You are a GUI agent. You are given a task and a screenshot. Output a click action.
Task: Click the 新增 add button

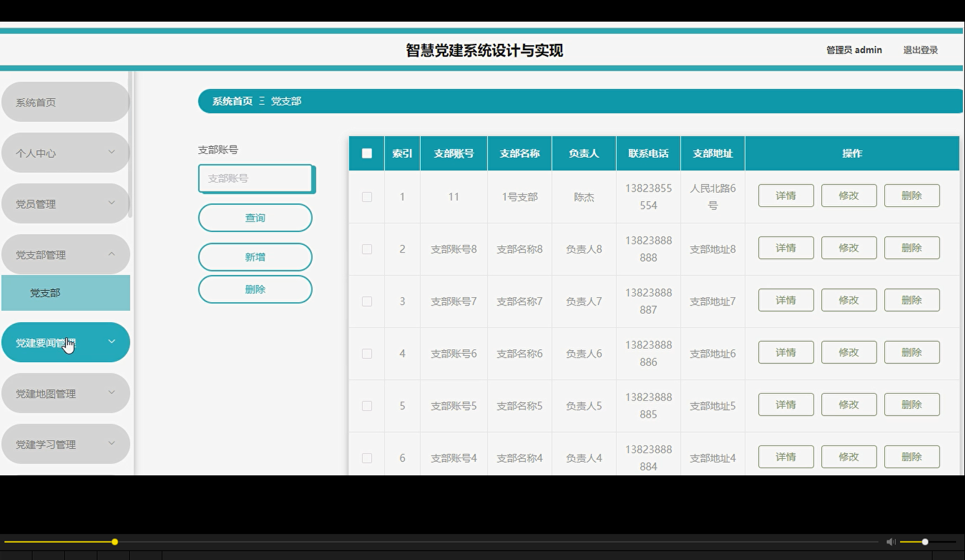tap(255, 257)
